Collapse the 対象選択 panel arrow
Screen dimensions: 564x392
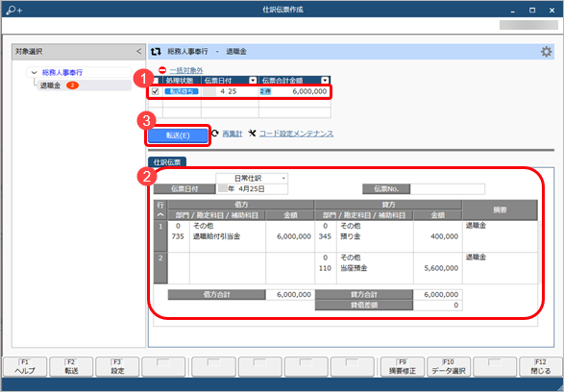139,52
